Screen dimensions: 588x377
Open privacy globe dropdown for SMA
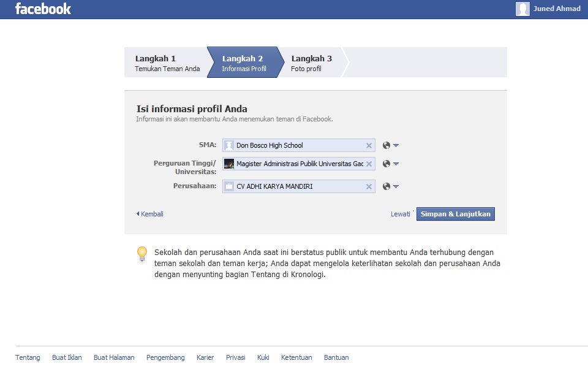390,145
